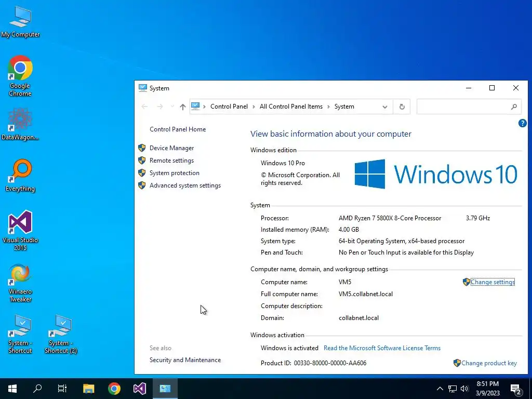The height and width of the screenshot is (399, 532).
Task: Click the 4.00 GB installed memory value
Action: pyautogui.click(x=349, y=230)
